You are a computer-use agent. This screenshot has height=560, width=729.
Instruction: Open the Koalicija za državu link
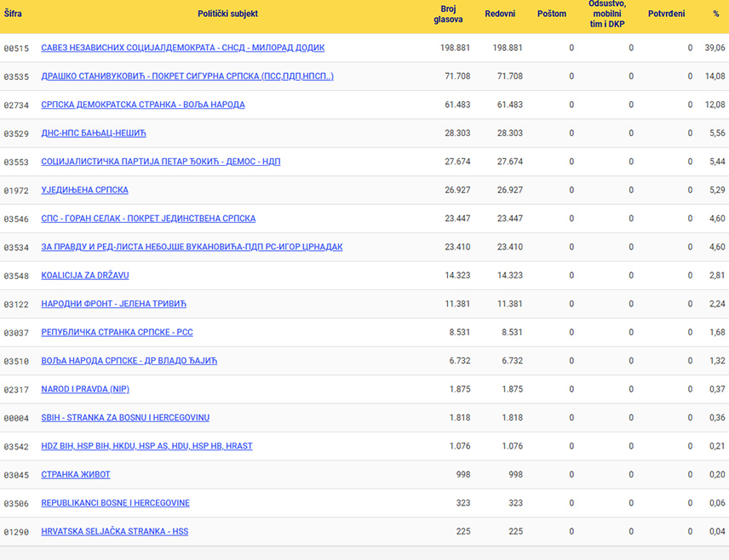(x=85, y=275)
